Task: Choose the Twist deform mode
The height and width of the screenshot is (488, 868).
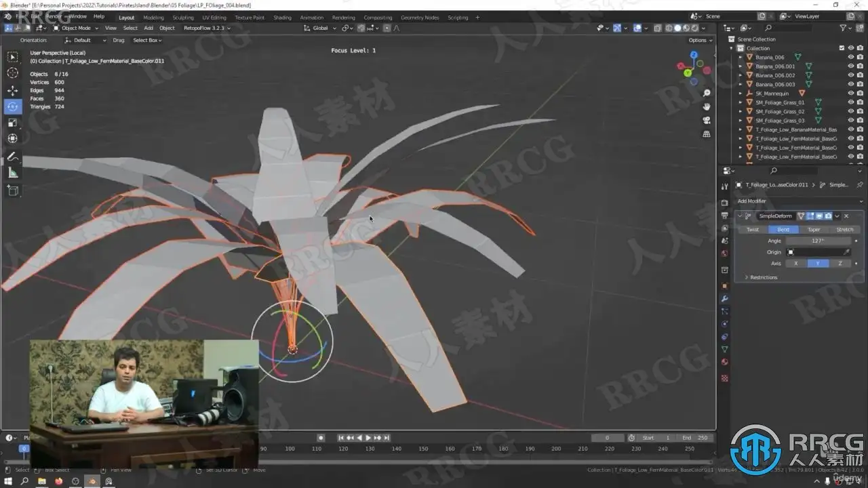Action: 753,230
